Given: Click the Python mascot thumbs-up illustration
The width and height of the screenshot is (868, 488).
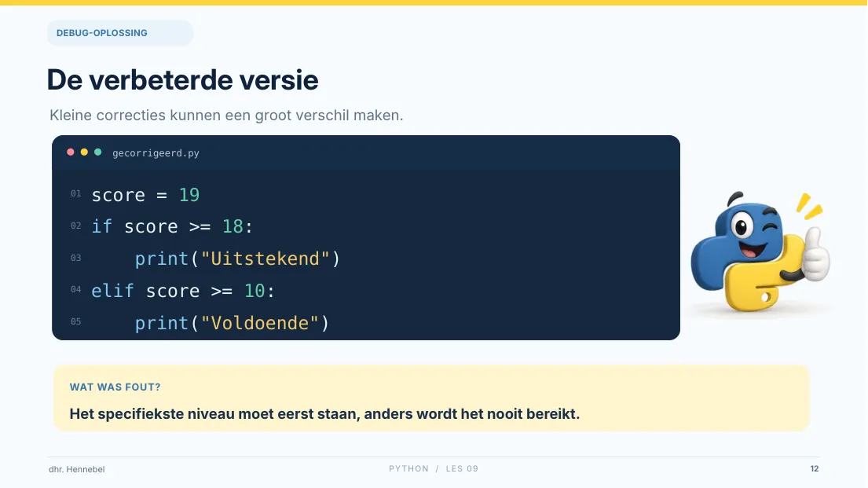Looking at the screenshot, I should tap(760, 251).
